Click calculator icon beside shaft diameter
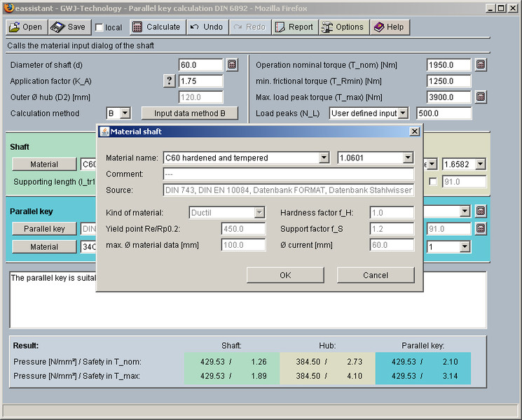Screen dimensions: 522x420 pos(232,65)
